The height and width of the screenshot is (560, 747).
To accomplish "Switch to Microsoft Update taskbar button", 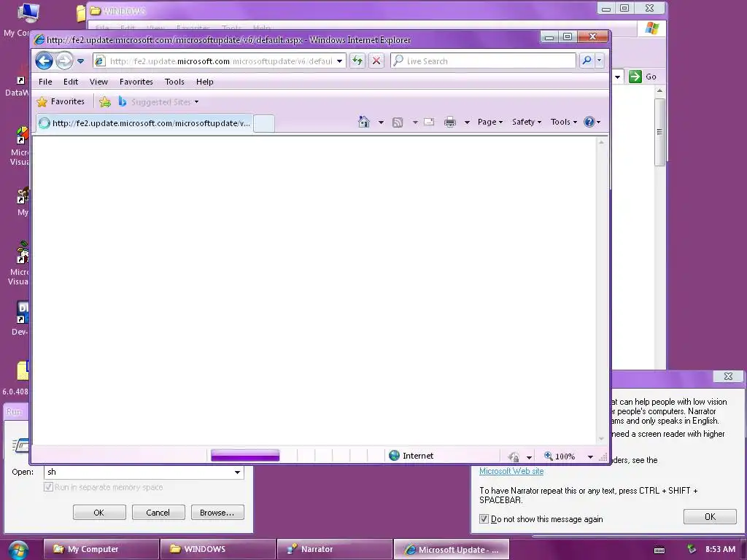I will tap(451, 549).
